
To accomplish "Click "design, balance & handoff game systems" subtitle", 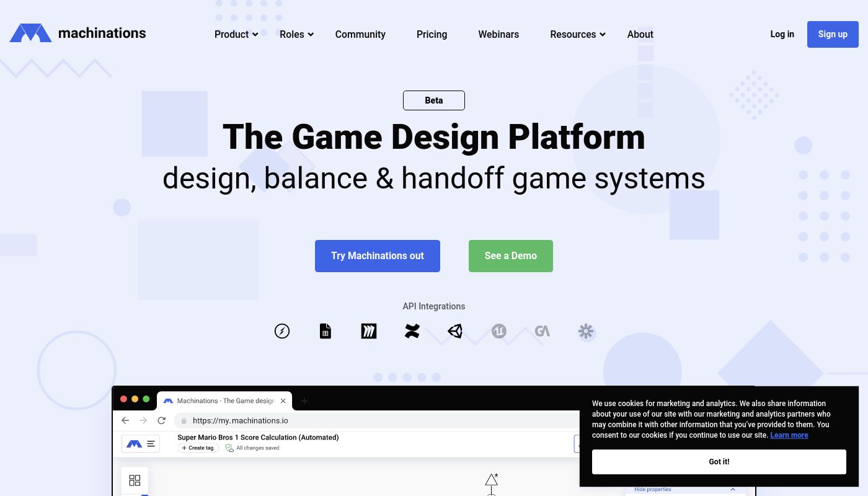I will [434, 178].
